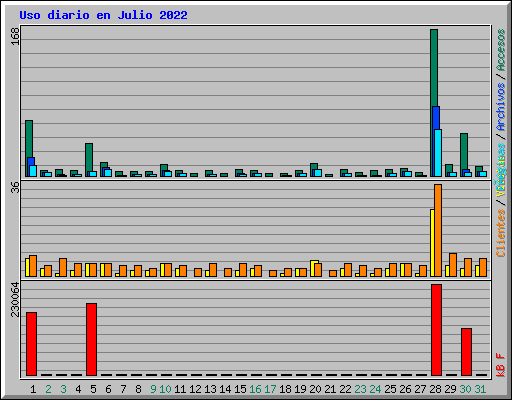Click the Accesos legend label
The height and width of the screenshot is (400, 512).
click(x=501, y=50)
